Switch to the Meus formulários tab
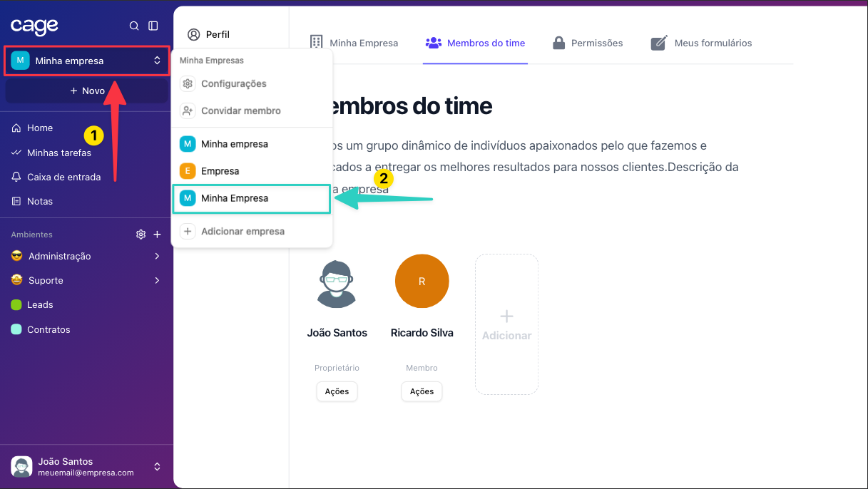 702,43
